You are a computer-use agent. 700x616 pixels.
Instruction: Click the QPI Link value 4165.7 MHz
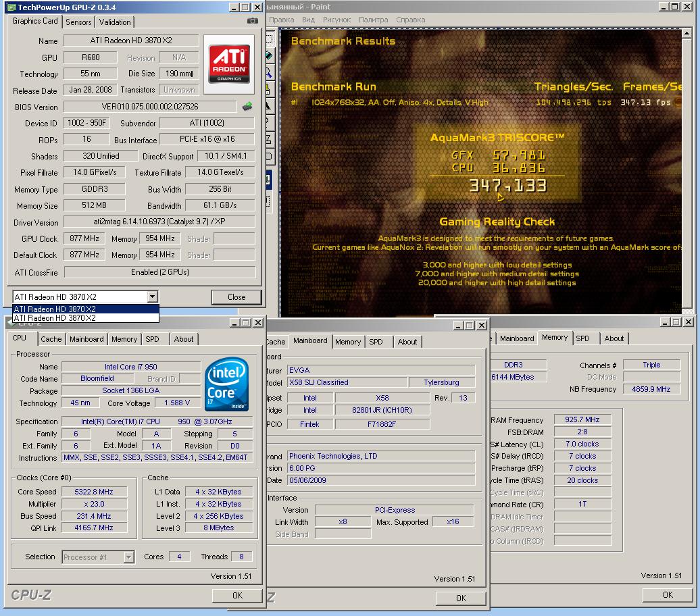[x=94, y=527]
